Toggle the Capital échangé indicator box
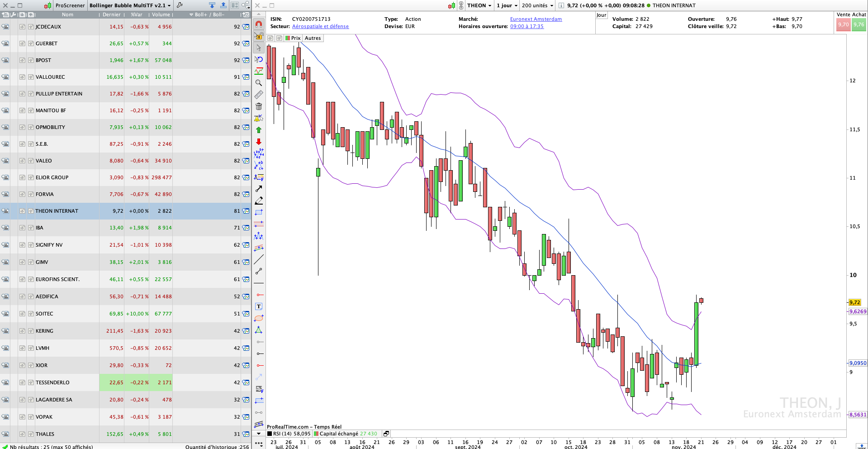The image size is (868, 449). (x=316, y=434)
